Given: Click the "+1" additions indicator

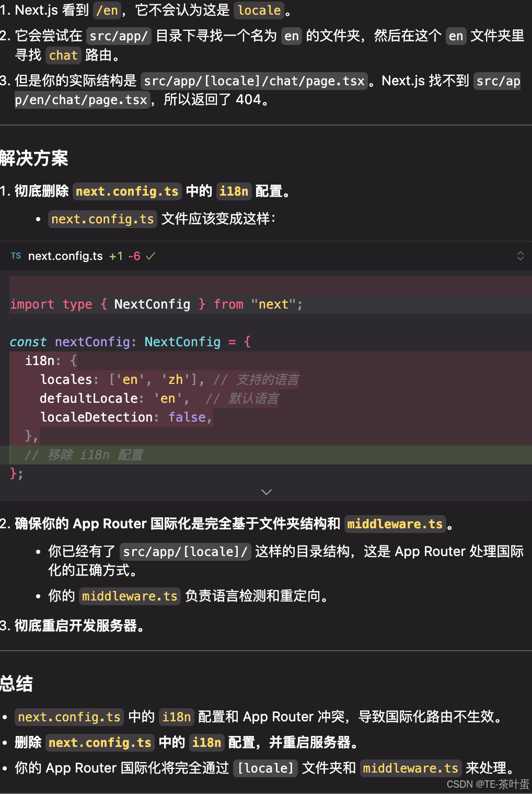Looking at the screenshot, I should [x=115, y=256].
